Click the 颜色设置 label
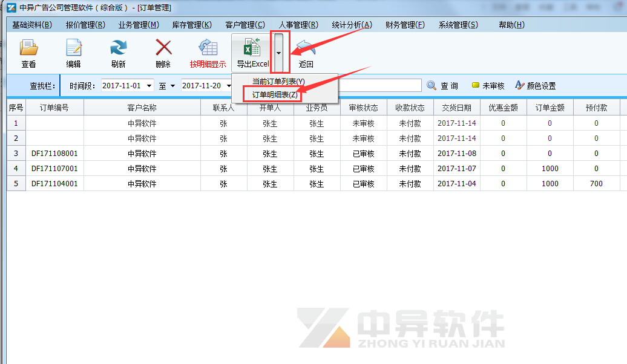This screenshot has height=364, width=627. 542,85
